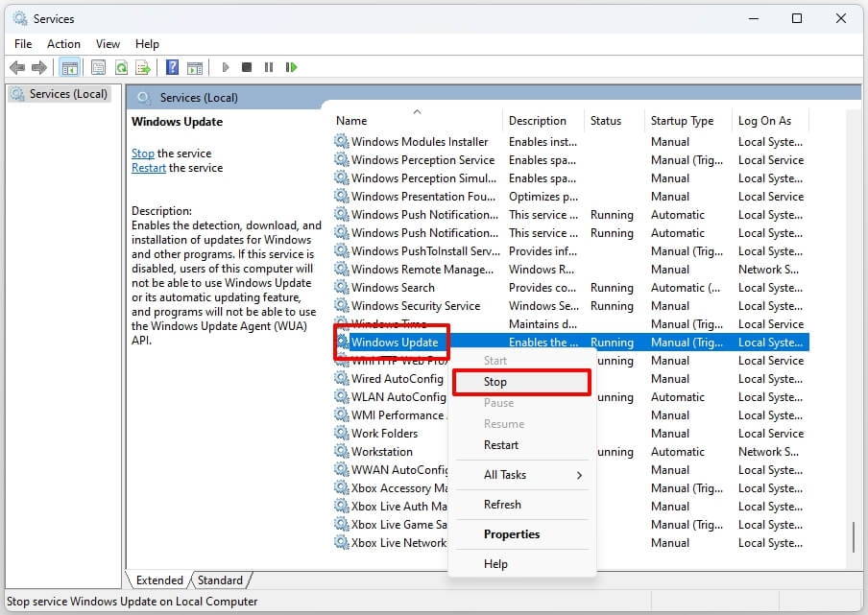Click 'Optimizes p...' description cell

543,197
